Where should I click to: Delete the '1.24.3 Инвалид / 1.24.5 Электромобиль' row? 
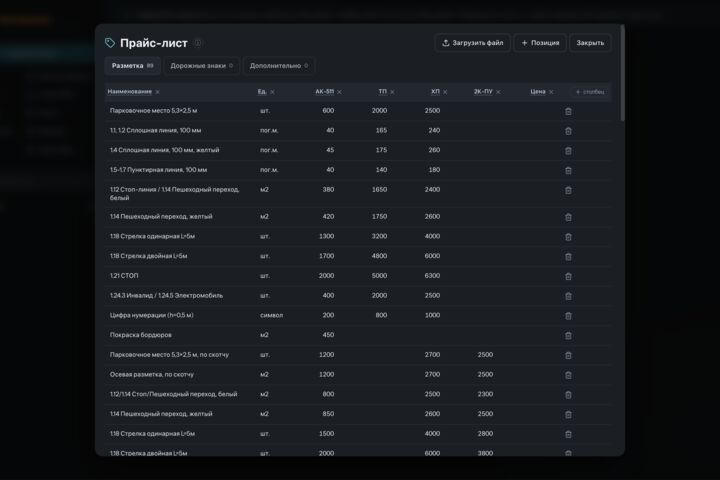tap(568, 296)
